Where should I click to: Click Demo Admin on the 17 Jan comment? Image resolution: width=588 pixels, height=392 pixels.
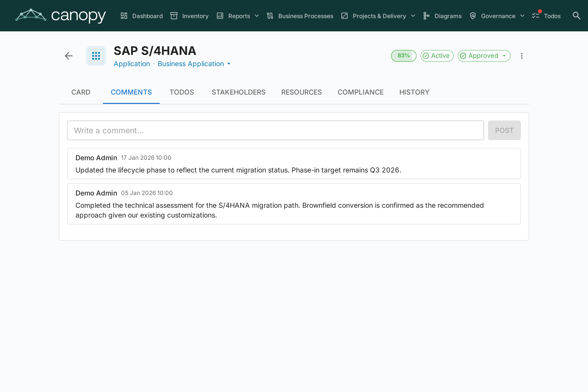[x=96, y=158]
